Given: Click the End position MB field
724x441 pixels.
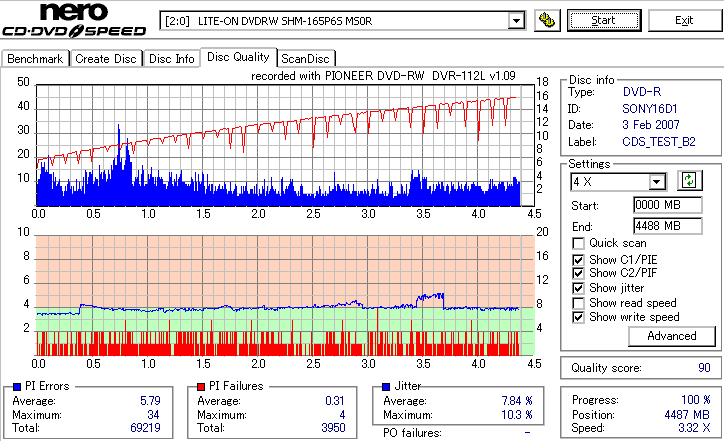Looking at the screenshot, I should click(668, 226).
